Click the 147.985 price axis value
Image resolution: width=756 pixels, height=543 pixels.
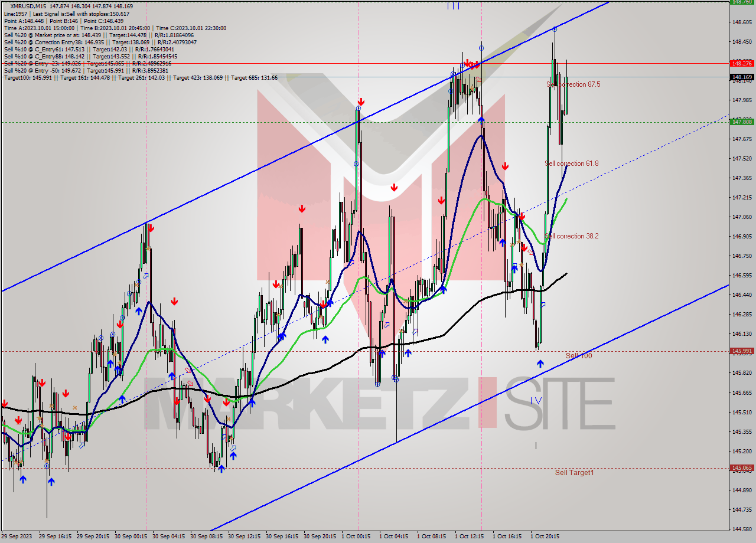pos(742,100)
